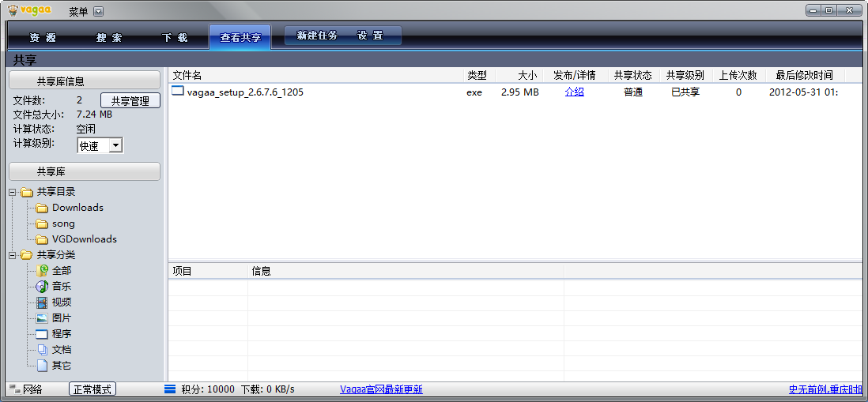
Task: Open the Vagaa官网最新更新 link
Action: point(381,389)
